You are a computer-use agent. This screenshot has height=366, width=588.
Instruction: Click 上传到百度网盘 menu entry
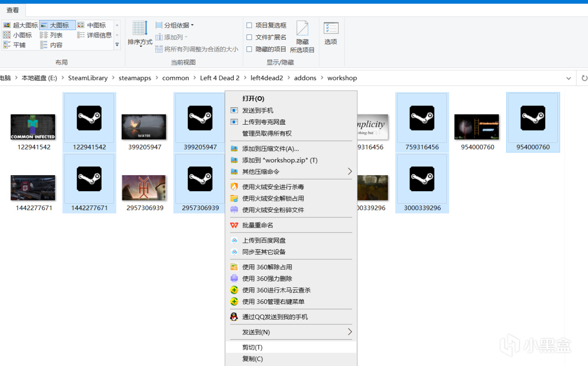[291, 240]
